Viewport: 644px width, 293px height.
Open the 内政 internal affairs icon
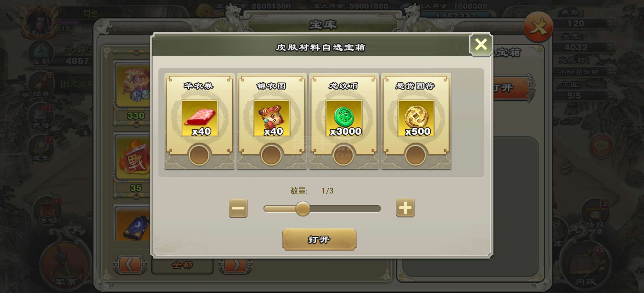coord(585,265)
